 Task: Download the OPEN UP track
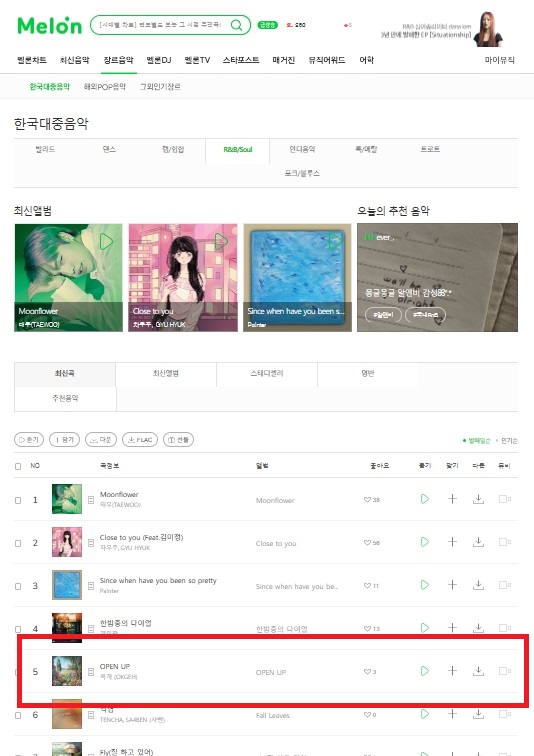478,671
